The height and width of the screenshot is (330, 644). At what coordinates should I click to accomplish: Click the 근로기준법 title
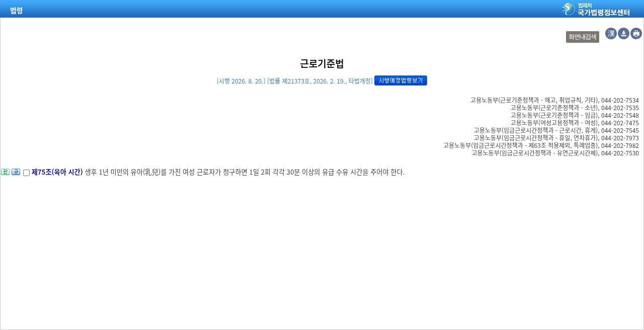(x=322, y=63)
